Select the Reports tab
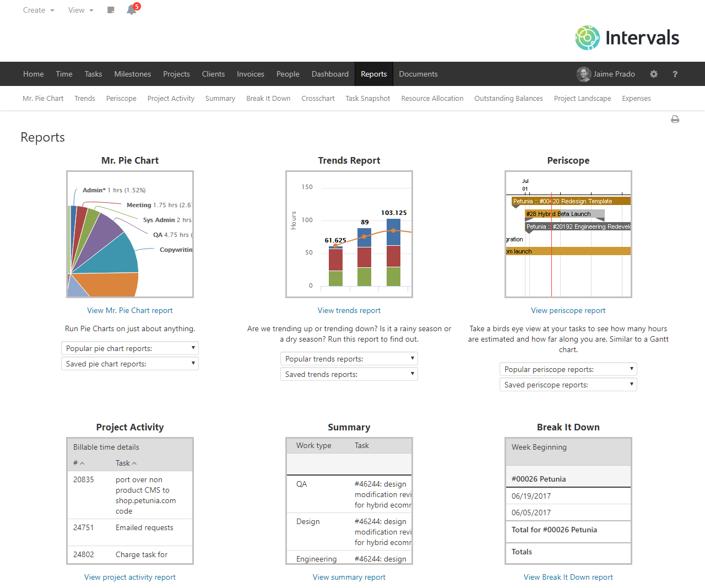Image resolution: width=705 pixels, height=588 pixels. pyautogui.click(x=374, y=74)
